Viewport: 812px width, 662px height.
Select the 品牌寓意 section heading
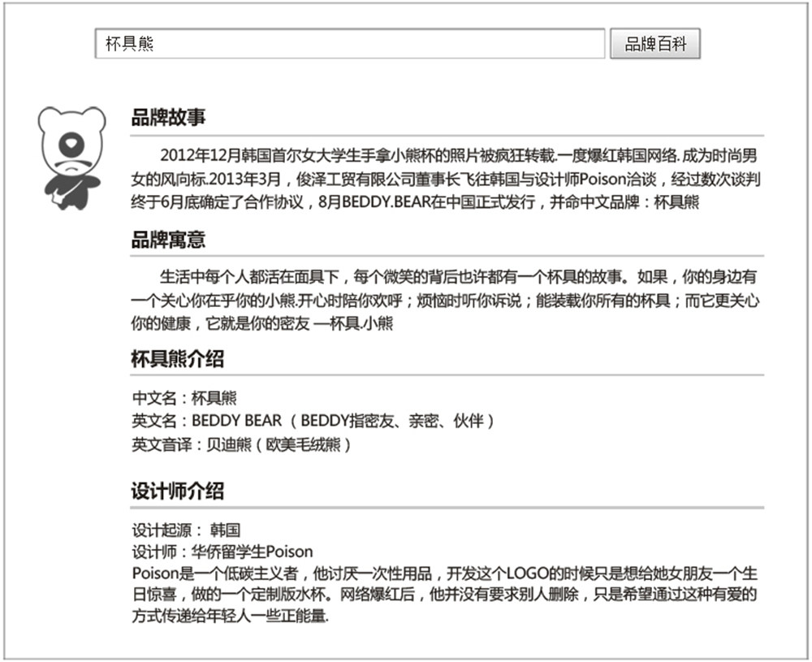pyautogui.click(x=168, y=240)
